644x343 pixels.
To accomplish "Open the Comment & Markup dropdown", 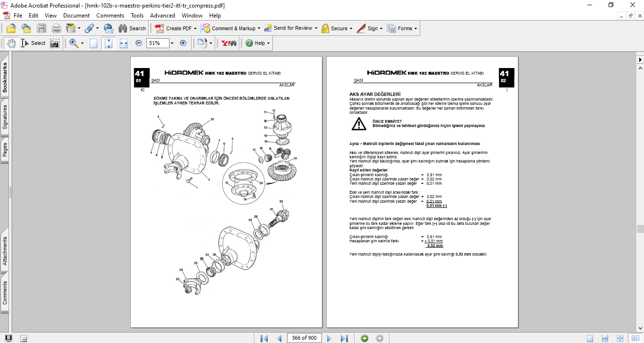I will coord(259,28).
